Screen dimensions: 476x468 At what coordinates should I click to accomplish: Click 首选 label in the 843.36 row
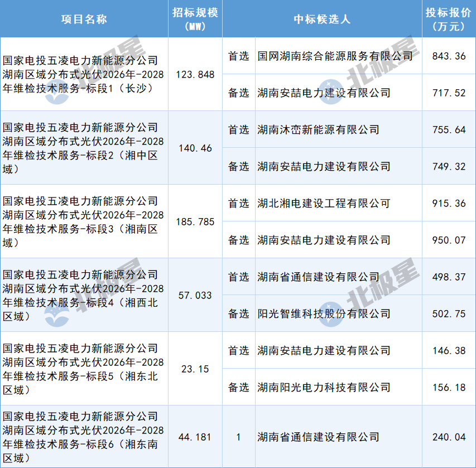(239, 56)
